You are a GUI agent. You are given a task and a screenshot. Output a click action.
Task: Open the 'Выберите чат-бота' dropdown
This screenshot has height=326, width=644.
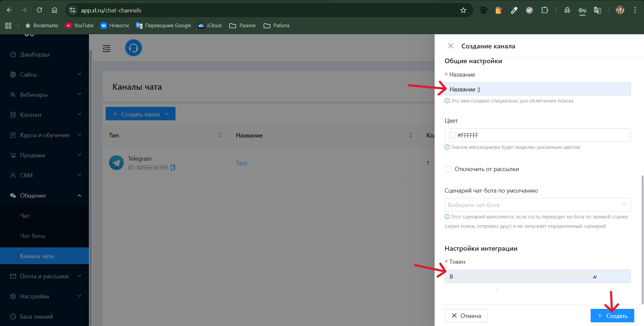click(x=537, y=205)
